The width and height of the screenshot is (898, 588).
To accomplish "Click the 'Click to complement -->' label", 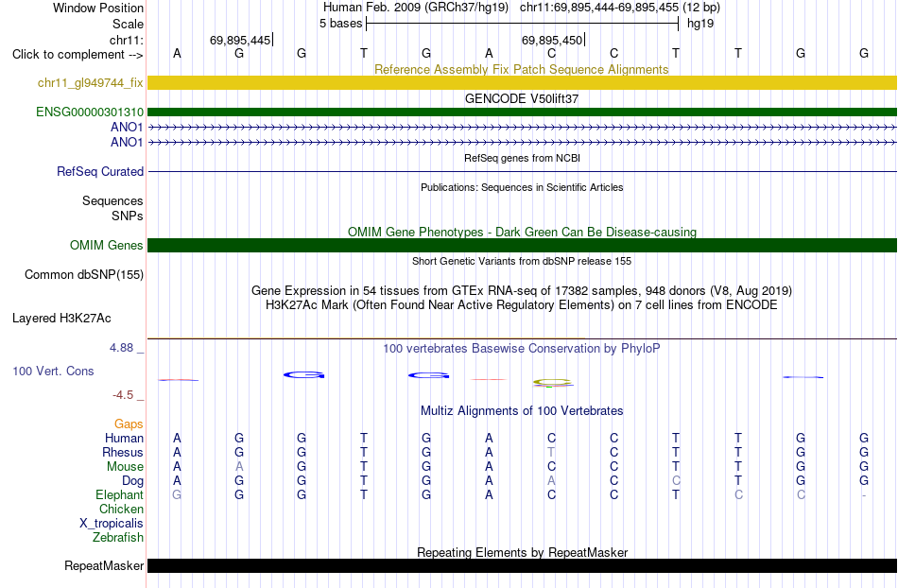I will click(78, 55).
